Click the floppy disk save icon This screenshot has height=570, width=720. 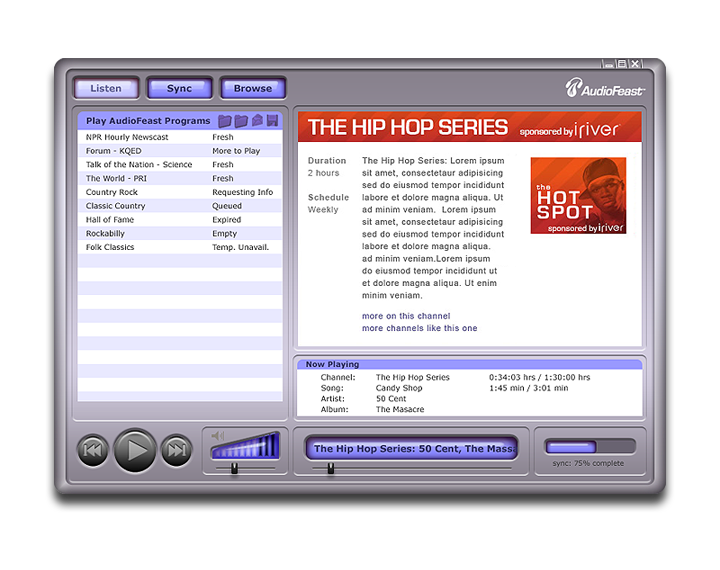click(x=272, y=121)
